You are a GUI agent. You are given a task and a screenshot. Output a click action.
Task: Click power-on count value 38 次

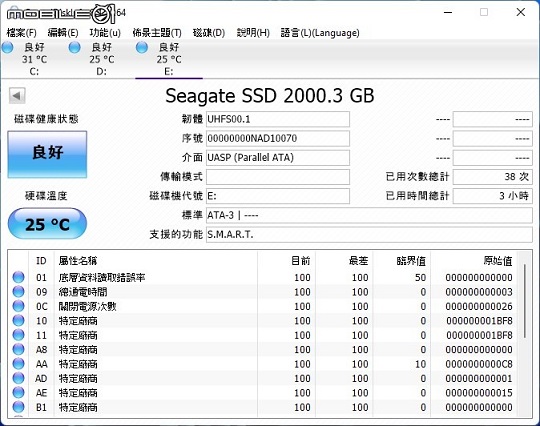point(492,177)
